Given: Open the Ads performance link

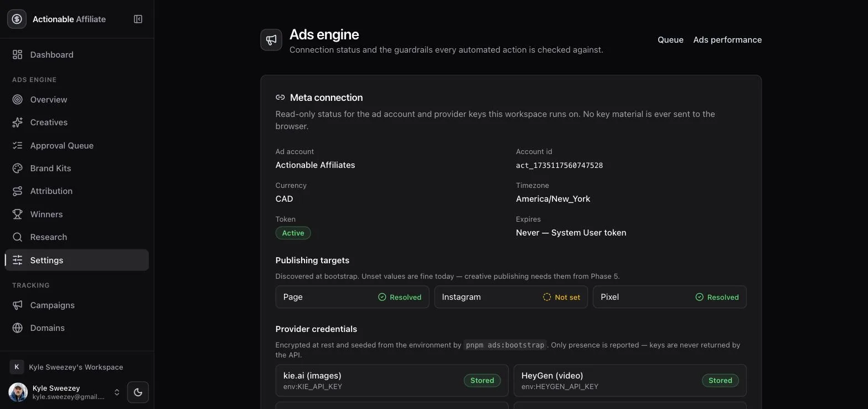Looking at the screenshot, I should (727, 40).
